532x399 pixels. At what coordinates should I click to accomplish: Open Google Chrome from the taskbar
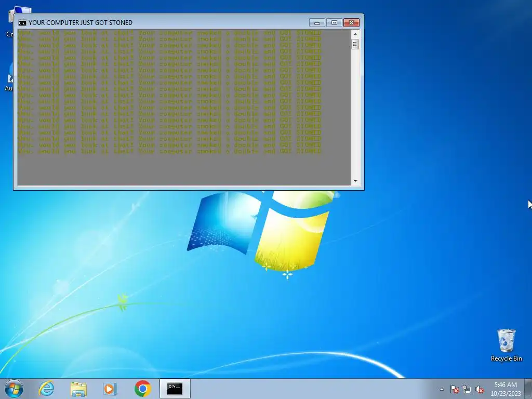click(x=142, y=389)
